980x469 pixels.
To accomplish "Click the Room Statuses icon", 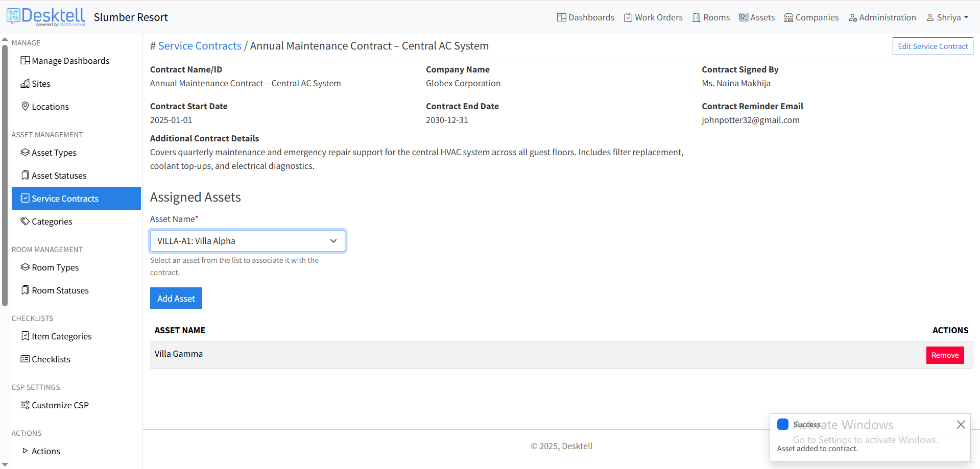I will pos(25,290).
